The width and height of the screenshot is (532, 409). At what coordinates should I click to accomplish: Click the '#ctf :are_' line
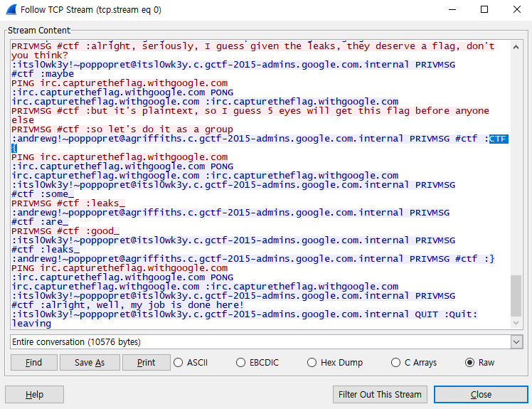pyautogui.click(x=40, y=222)
